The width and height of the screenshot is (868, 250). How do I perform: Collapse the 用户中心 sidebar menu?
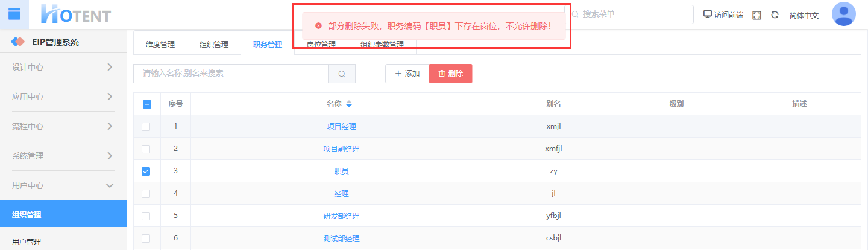coord(63,185)
